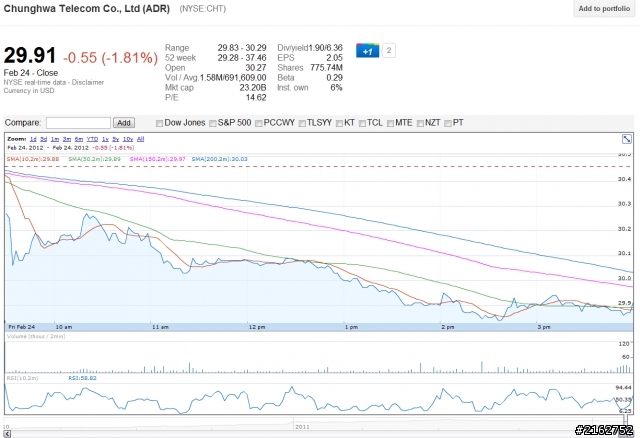640x438 pixels.
Task: Click the EPS value 2.05
Action: [x=334, y=58]
